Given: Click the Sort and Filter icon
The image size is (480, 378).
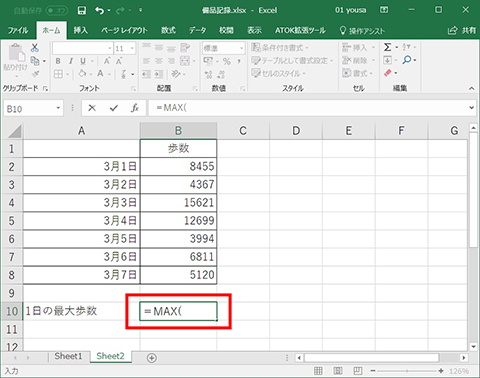Looking at the screenshot, I should 406,47.
